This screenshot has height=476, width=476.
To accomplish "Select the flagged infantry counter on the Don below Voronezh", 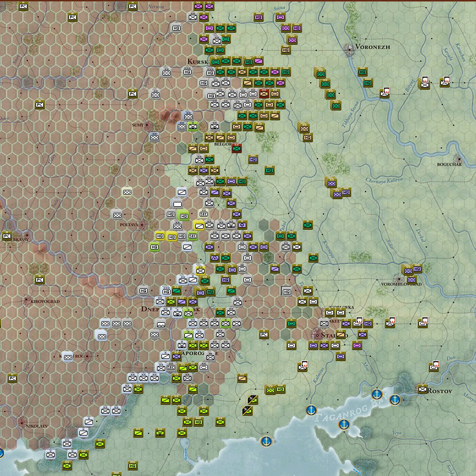I will 385,94.
